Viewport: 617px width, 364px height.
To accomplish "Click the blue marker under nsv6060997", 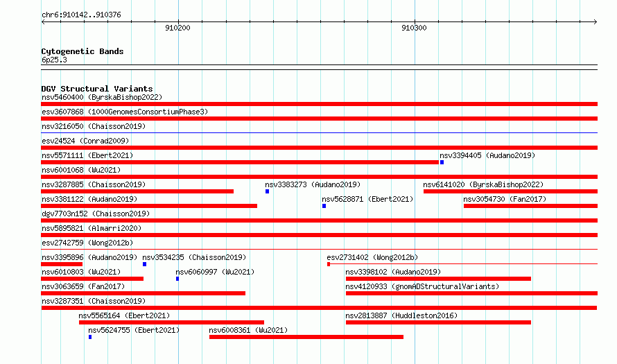I will [177, 279].
